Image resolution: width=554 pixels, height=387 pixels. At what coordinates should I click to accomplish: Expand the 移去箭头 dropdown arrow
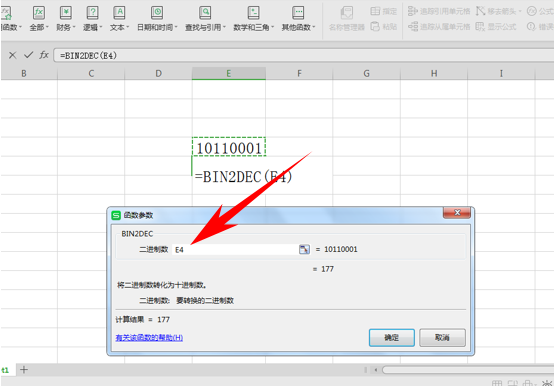[520, 12]
